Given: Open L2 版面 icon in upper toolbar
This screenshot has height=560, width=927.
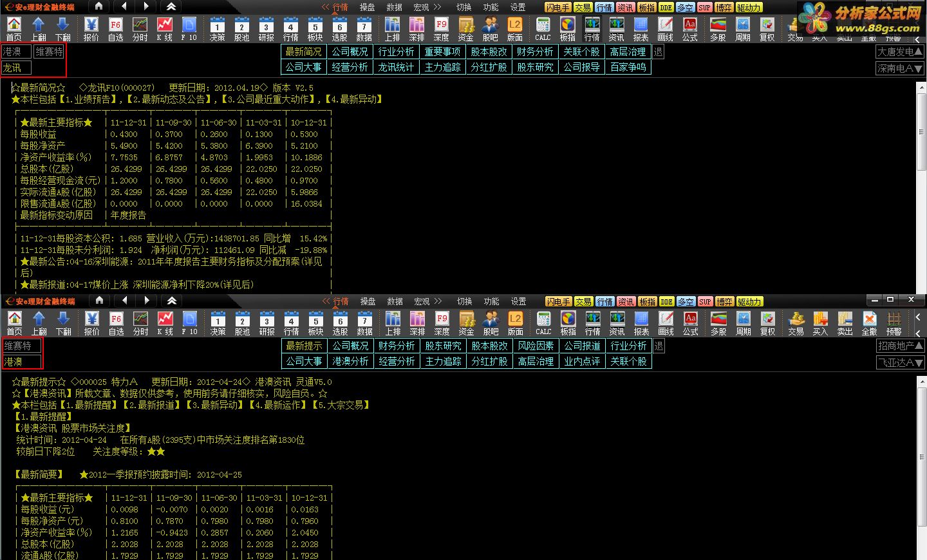Looking at the screenshot, I should click(515, 29).
